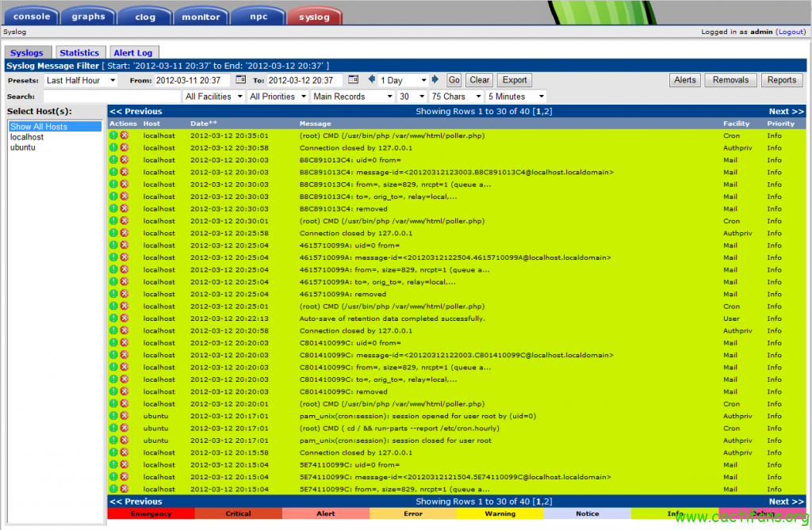This screenshot has width=812, height=530.
Task: Open the 1 Day time span dropdown
Action: tap(403, 80)
